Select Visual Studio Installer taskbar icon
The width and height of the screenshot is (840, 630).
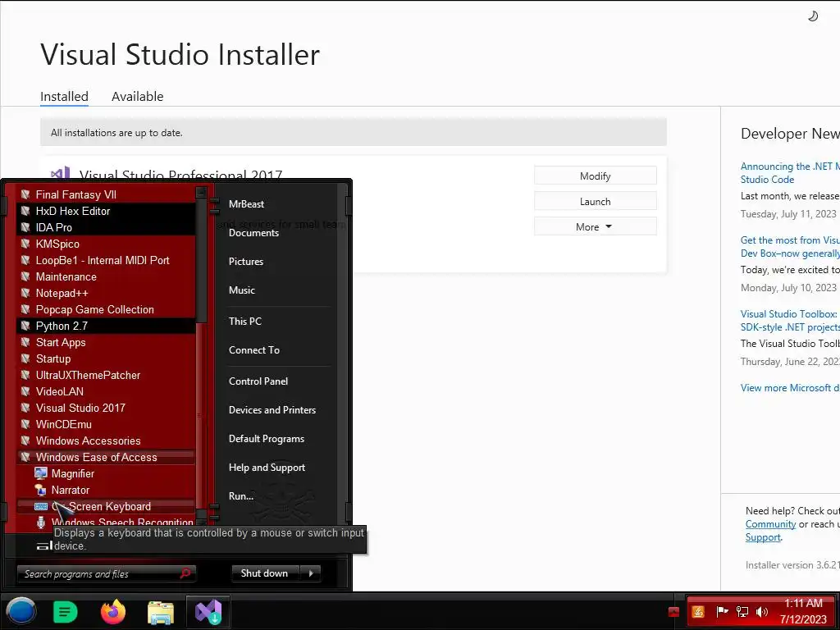click(x=208, y=612)
